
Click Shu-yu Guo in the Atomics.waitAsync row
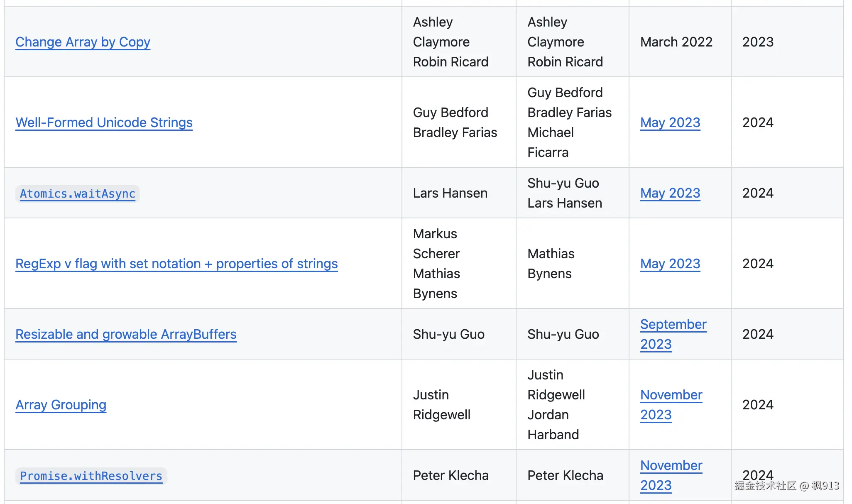[563, 183]
